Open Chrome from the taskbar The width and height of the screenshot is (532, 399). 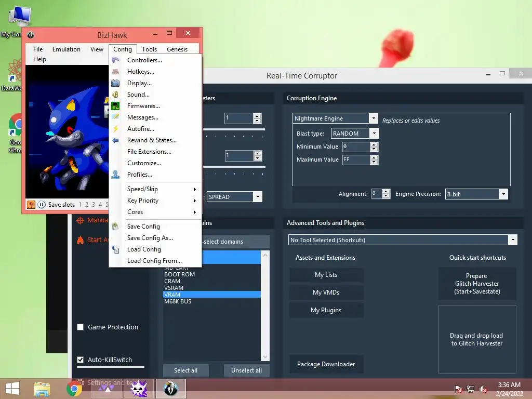click(x=74, y=389)
